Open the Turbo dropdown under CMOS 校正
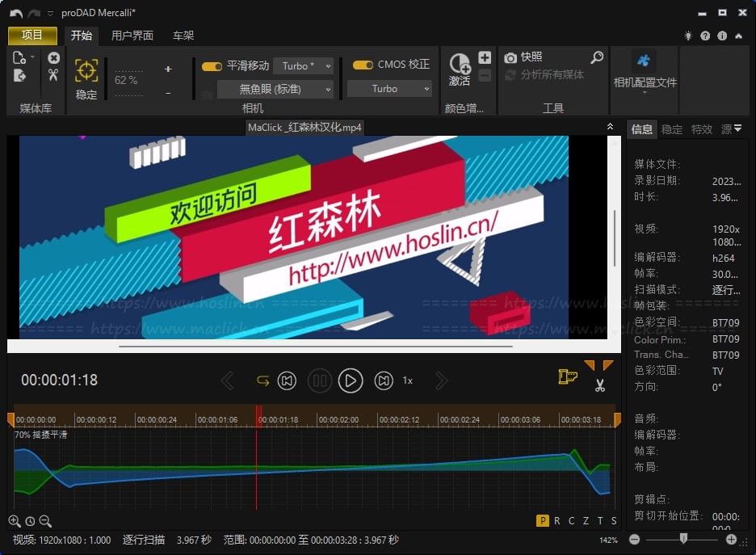 coord(389,89)
